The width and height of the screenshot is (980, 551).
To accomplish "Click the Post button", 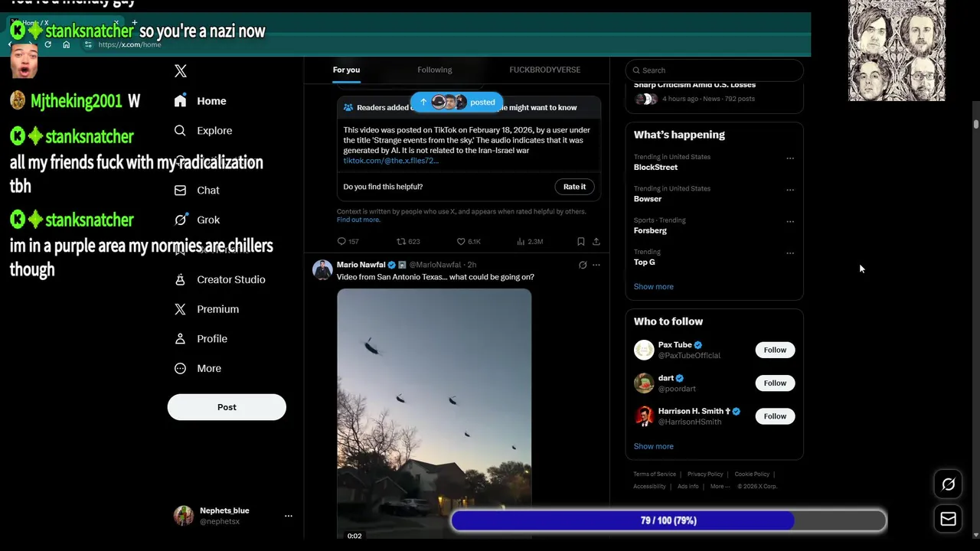I will coord(227,407).
